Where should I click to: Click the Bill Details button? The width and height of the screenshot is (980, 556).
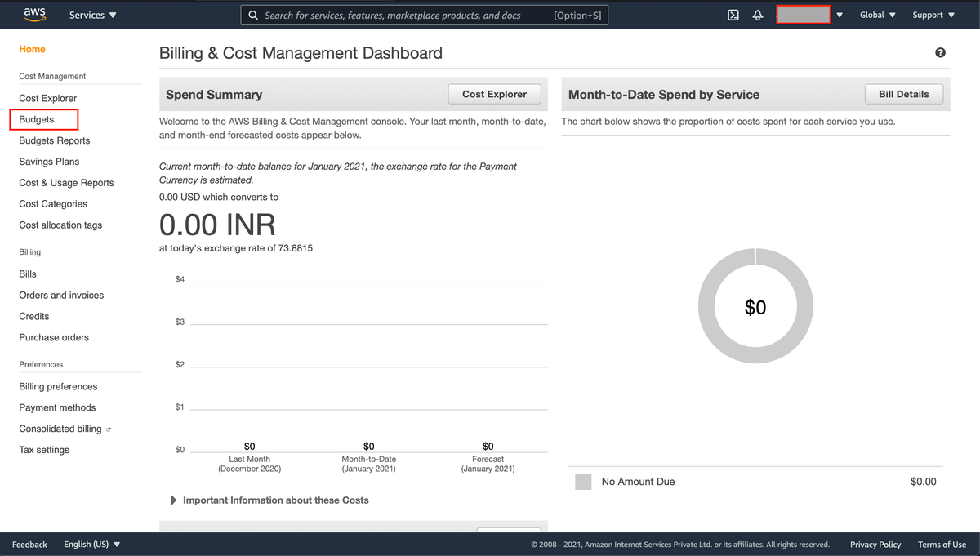tap(904, 94)
